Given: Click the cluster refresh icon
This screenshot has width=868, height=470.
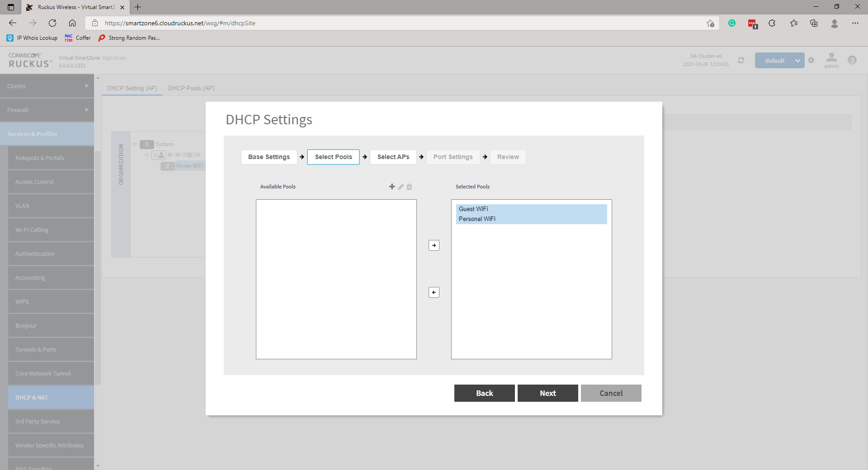Looking at the screenshot, I should (x=741, y=60).
